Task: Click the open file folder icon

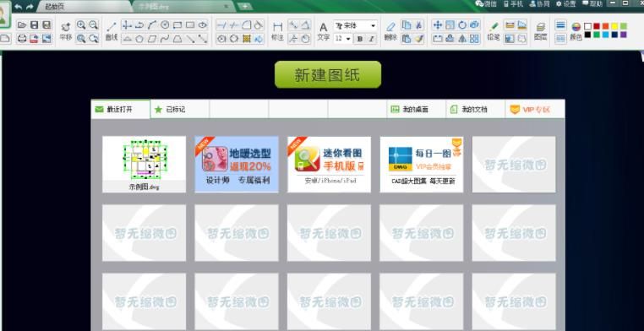Action: [22, 25]
